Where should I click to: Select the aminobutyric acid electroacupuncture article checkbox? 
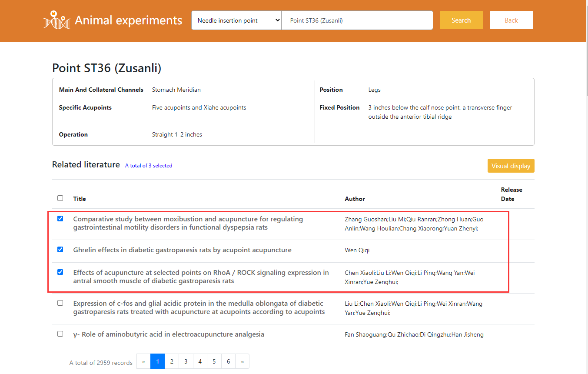[60, 334]
